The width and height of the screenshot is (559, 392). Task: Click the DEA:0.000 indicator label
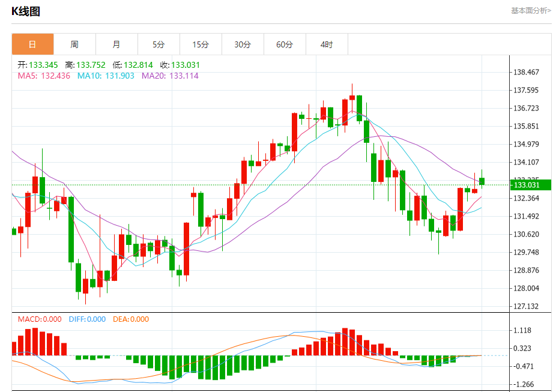(x=131, y=319)
